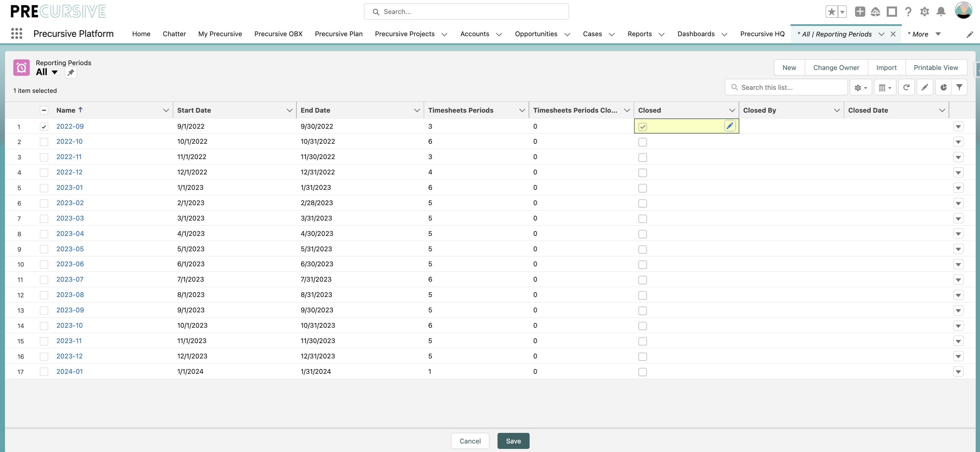Open the Trailhead guidance icon
The image size is (980, 452).
(876, 12)
